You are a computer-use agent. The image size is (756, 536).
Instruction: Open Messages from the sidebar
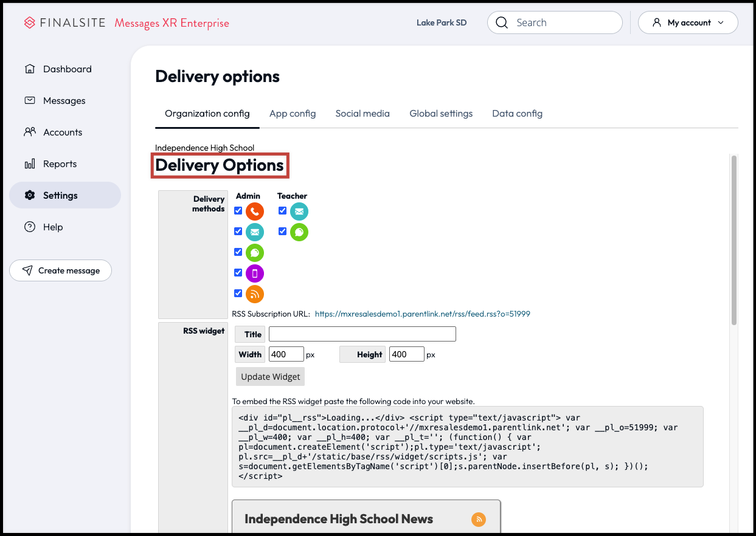click(x=64, y=100)
